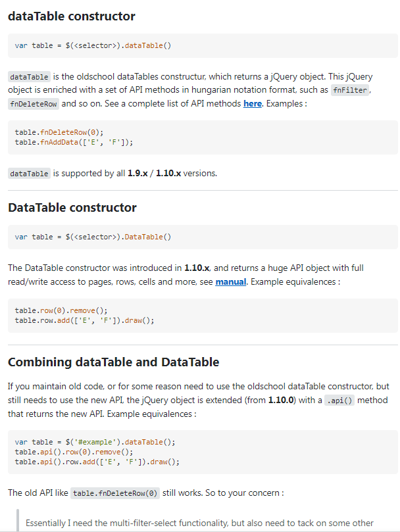400x532 pixels.
Task: Click the quoted text starting "Essentially I need"
Action: [199, 523]
